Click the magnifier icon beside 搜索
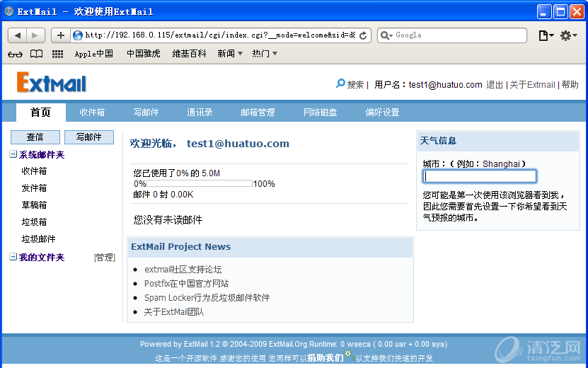 [x=340, y=84]
